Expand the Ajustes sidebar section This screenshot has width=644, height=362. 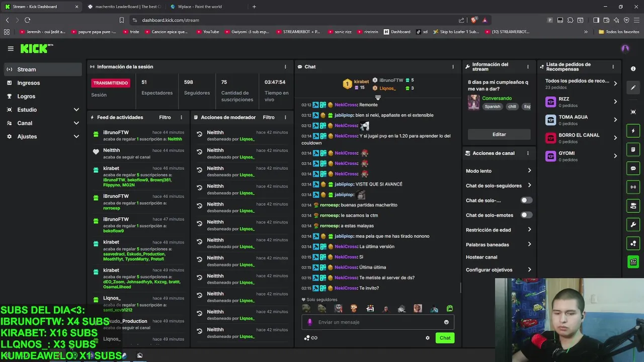(43, 136)
